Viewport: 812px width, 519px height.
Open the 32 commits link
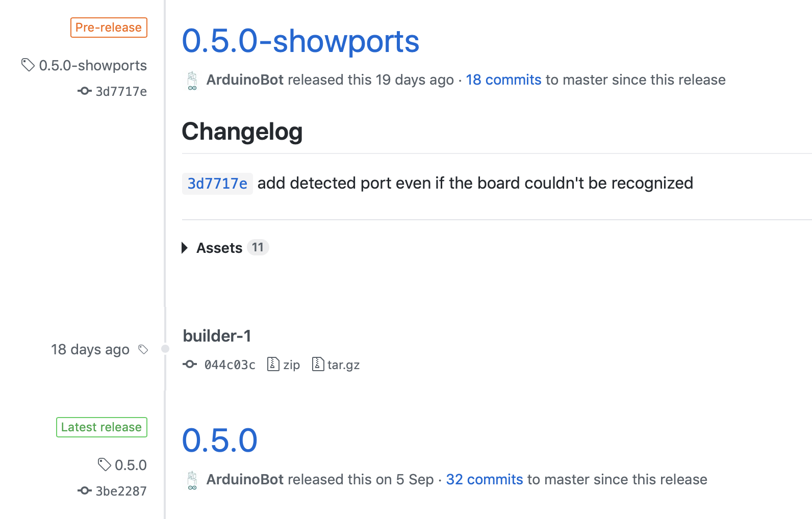point(485,479)
